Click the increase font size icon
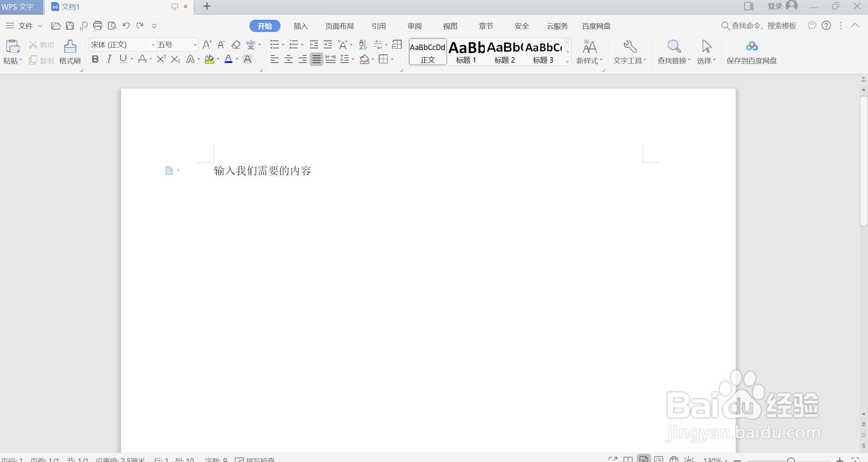Image resolution: width=868 pixels, height=462 pixels. coord(207,45)
